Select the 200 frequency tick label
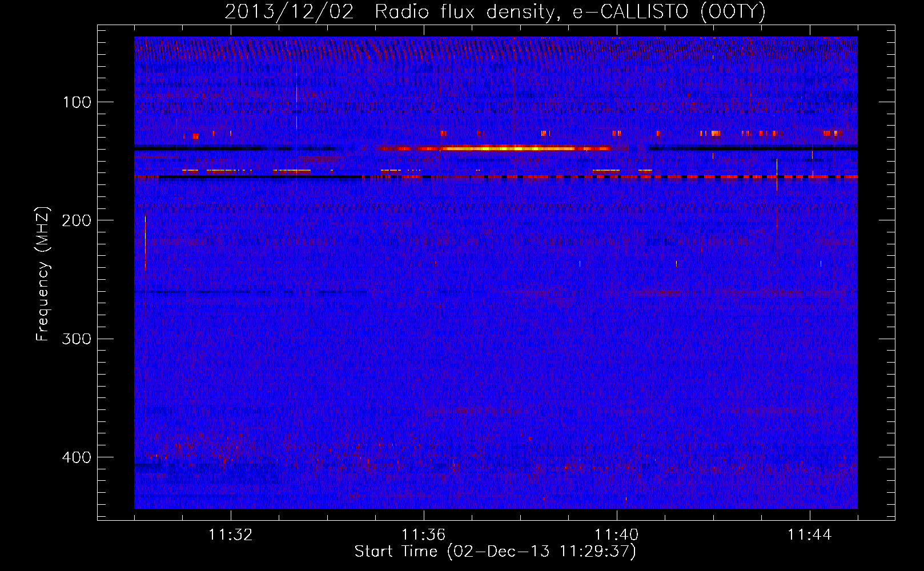 77,220
